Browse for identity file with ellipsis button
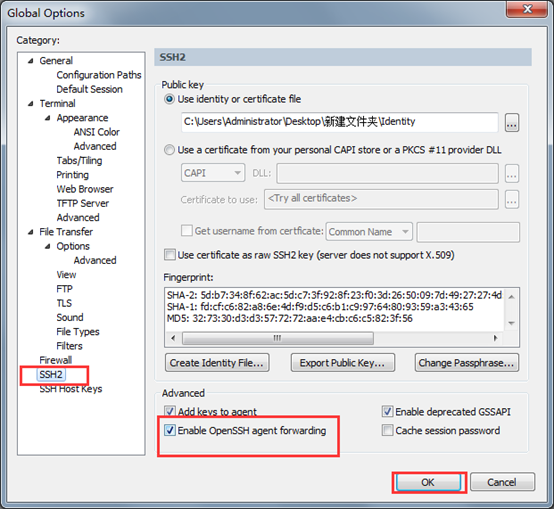554x509 pixels. pyautogui.click(x=512, y=123)
